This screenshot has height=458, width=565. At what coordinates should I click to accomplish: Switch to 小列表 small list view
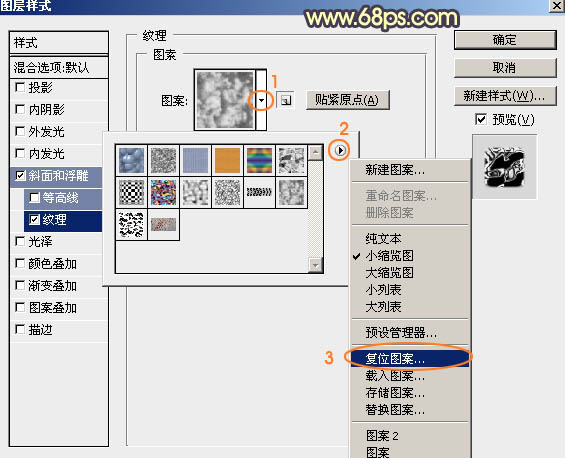(x=410, y=290)
